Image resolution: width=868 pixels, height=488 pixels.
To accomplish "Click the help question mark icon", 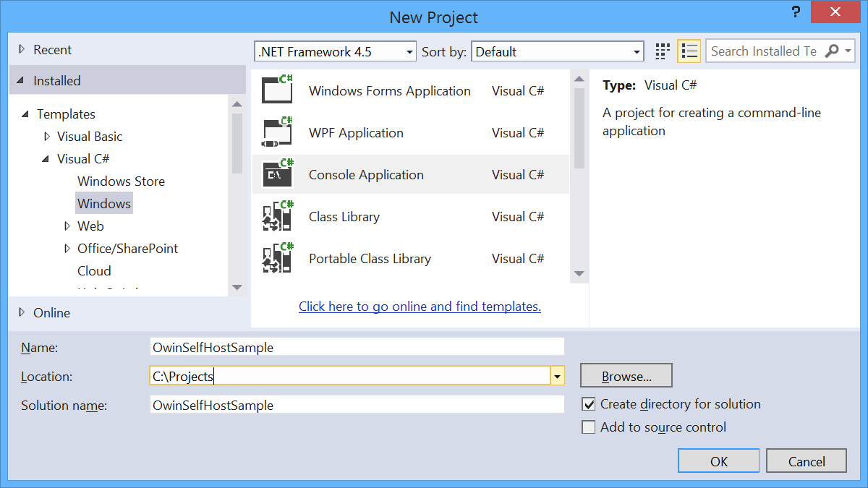I will click(796, 13).
